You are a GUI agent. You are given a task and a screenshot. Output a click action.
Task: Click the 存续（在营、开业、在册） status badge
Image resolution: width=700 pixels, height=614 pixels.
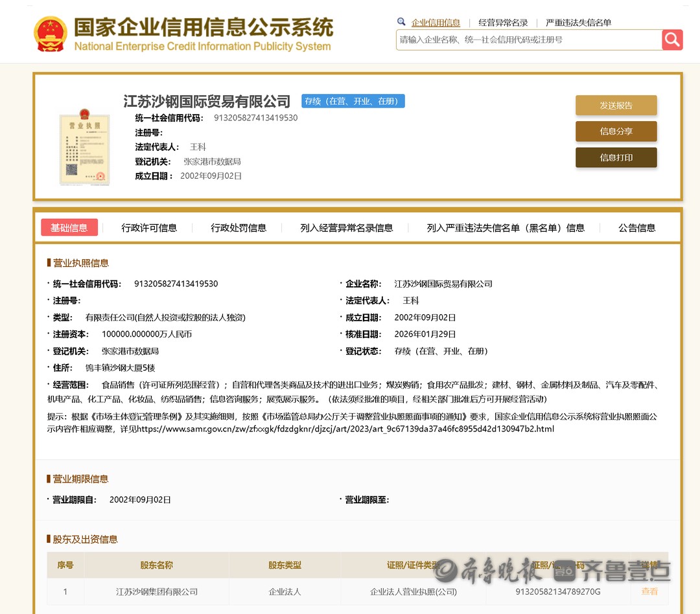353,101
